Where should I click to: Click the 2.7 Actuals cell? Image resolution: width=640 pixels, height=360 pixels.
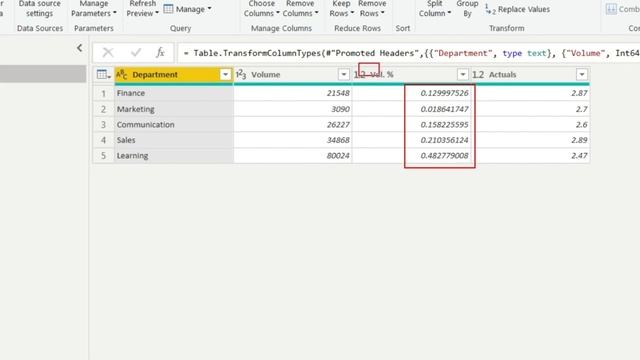(530, 109)
